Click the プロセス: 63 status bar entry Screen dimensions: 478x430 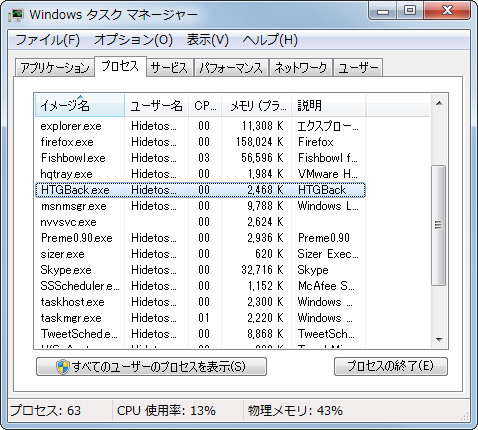tap(46, 411)
